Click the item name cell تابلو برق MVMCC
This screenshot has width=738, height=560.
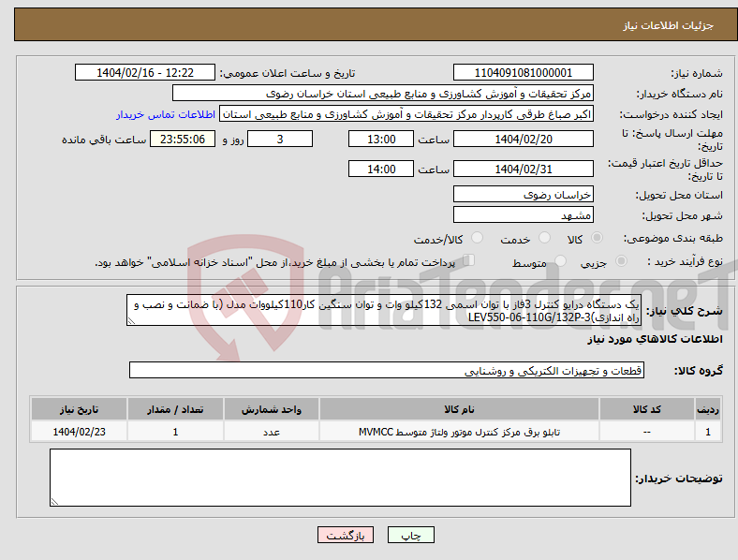(459, 432)
